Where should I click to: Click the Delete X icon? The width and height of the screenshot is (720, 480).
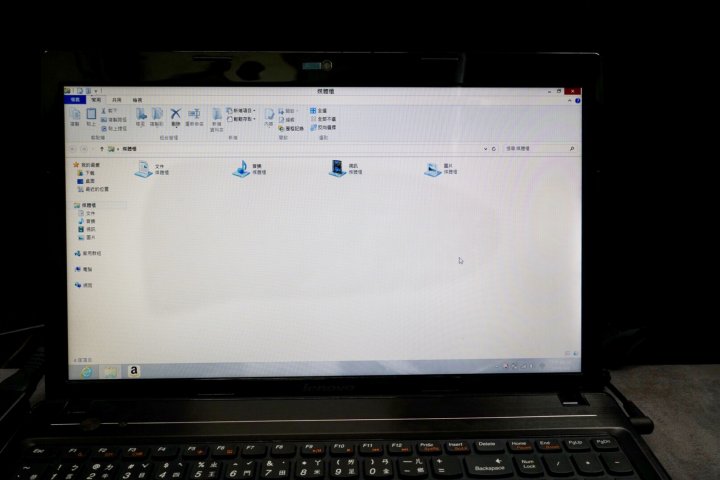175,117
